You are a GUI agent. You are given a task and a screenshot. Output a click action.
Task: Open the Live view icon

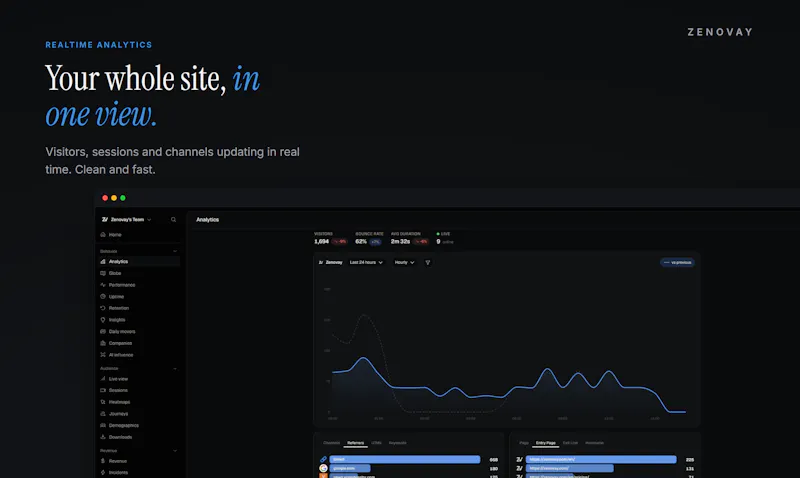point(103,379)
